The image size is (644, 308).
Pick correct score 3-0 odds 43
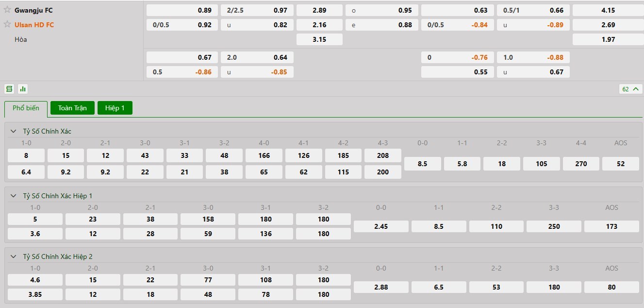click(145, 155)
